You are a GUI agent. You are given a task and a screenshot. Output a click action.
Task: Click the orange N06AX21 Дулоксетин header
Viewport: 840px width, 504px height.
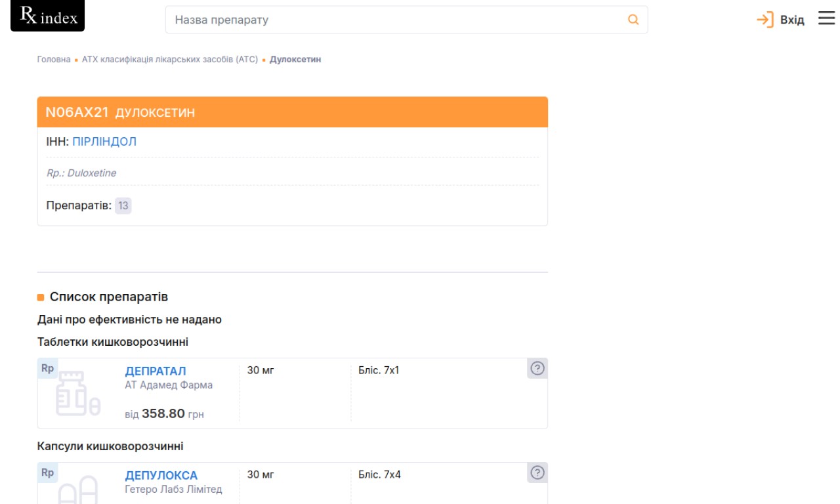tap(292, 112)
